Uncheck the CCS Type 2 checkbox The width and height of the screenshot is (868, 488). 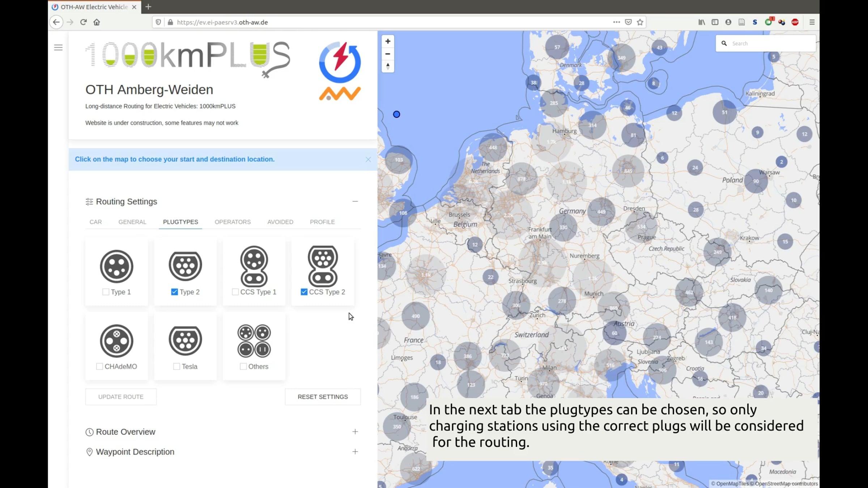[304, 292]
